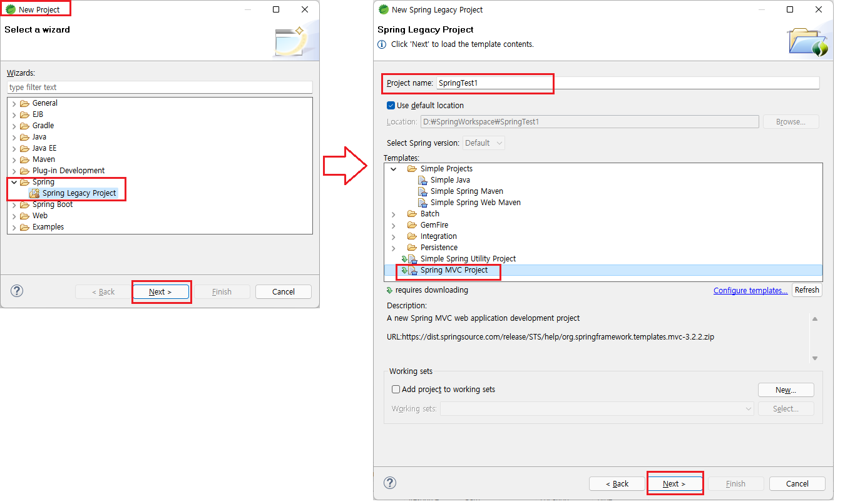The height and width of the screenshot is (504, 850).
Task: Click the Project name input field
Action: (x=628, y=83)
